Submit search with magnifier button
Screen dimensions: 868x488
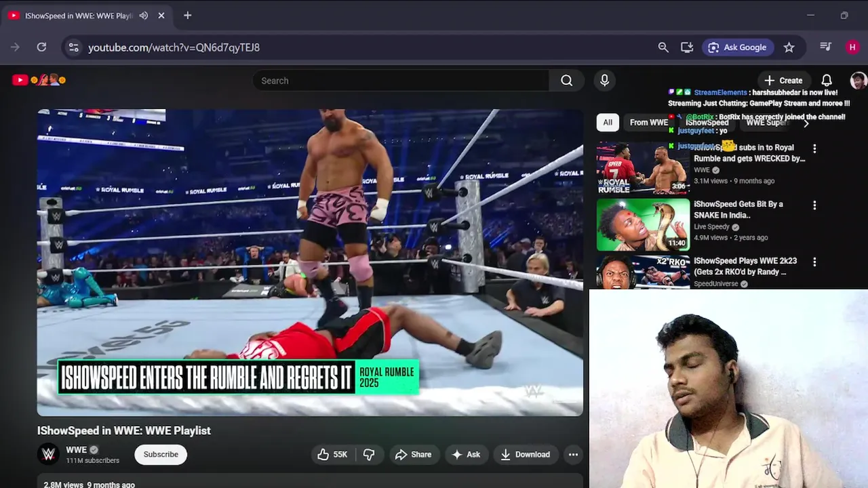tap(566, 80)
